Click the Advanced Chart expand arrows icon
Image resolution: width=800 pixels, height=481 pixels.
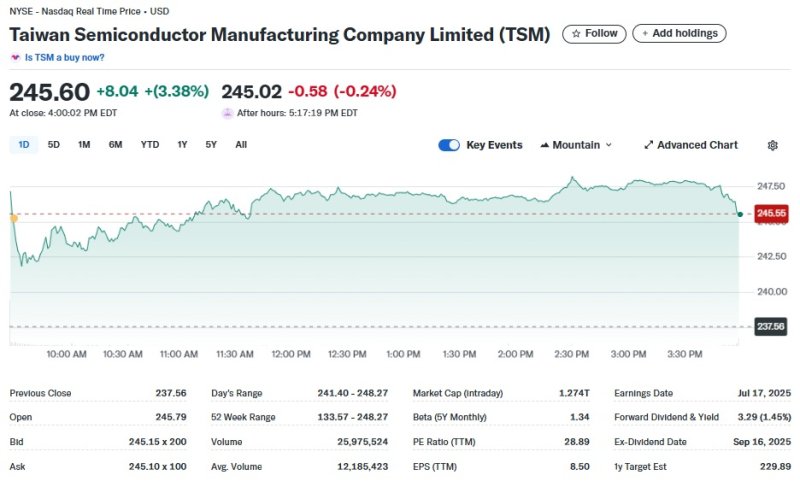648,145
